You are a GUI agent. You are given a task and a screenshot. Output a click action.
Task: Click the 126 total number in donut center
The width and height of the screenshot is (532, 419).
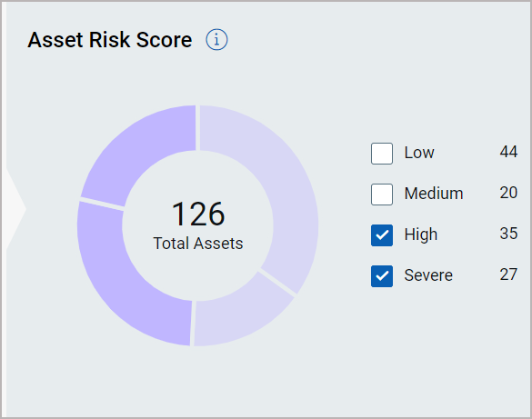pyautogui.click(x=198, y=214)
